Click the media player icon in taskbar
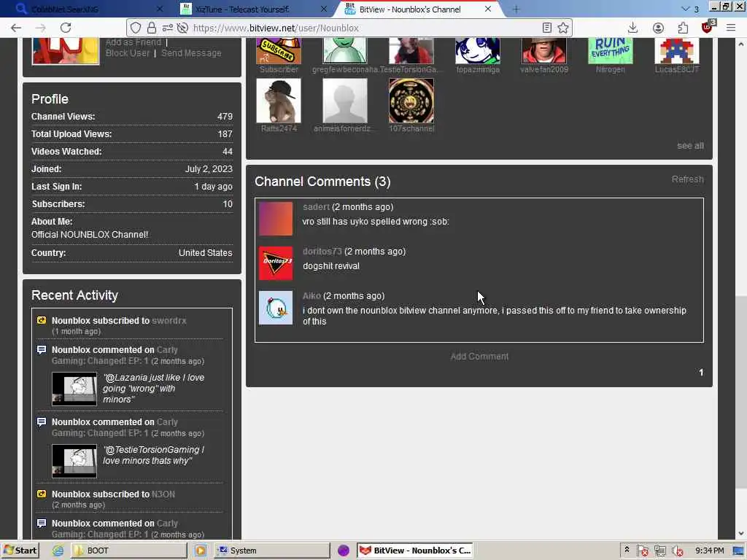This screenshot has height=560, width=747. pyautogui.click(x=201, y=551)
